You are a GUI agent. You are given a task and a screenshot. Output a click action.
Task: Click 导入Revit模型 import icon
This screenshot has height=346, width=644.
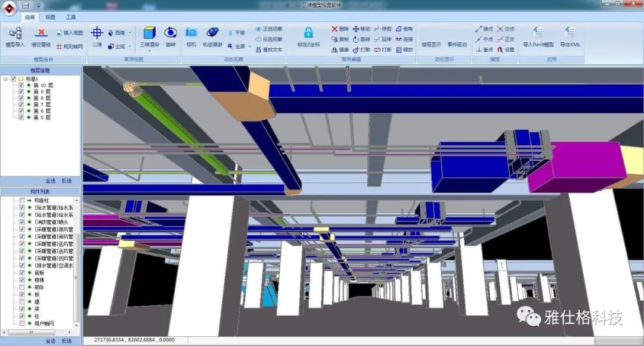pos(538,33)
